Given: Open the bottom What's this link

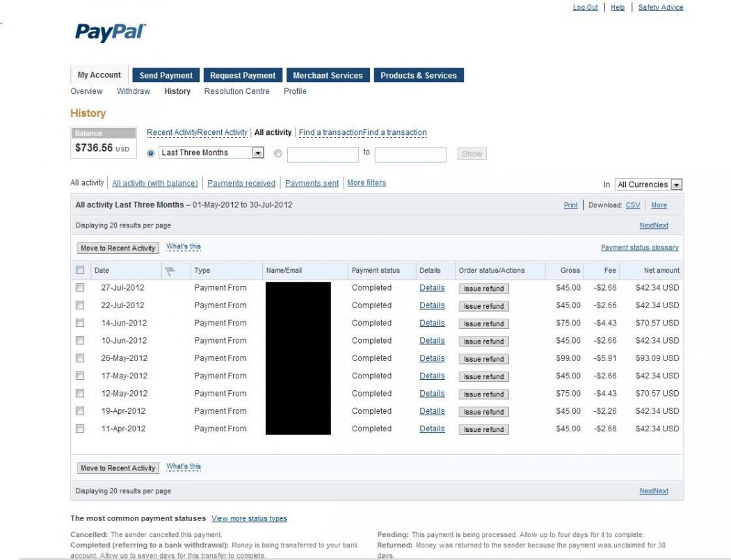Looking at the screenshot, I should coord(184,466).
